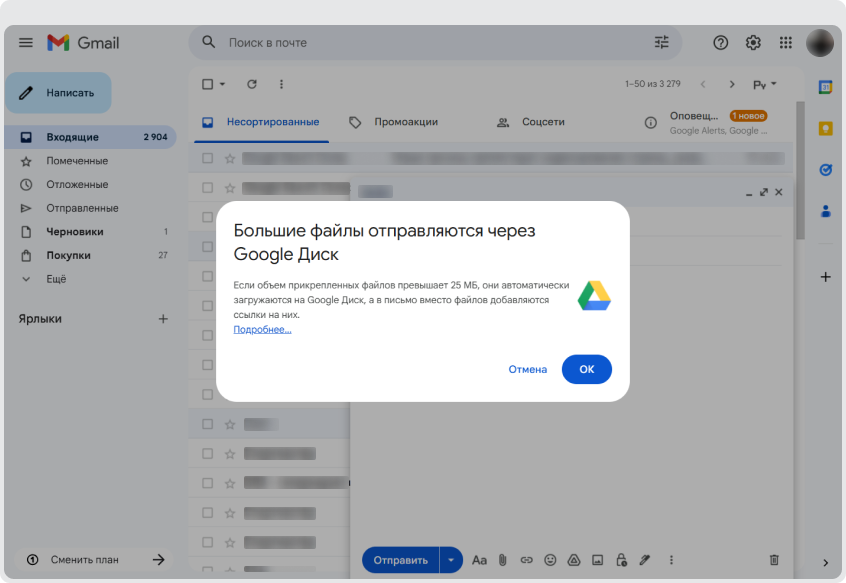Insert files using Google Drive icon
The image size is (846, 583).
[574, 560]
